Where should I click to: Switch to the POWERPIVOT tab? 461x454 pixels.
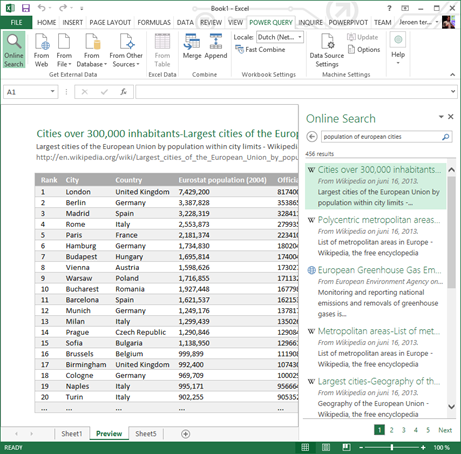pos(348,23)
